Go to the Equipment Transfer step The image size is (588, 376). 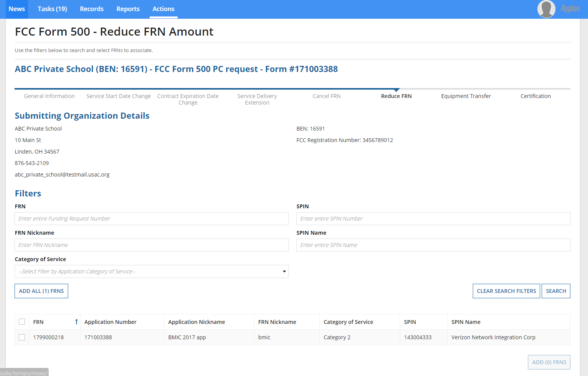pos(465,96)
